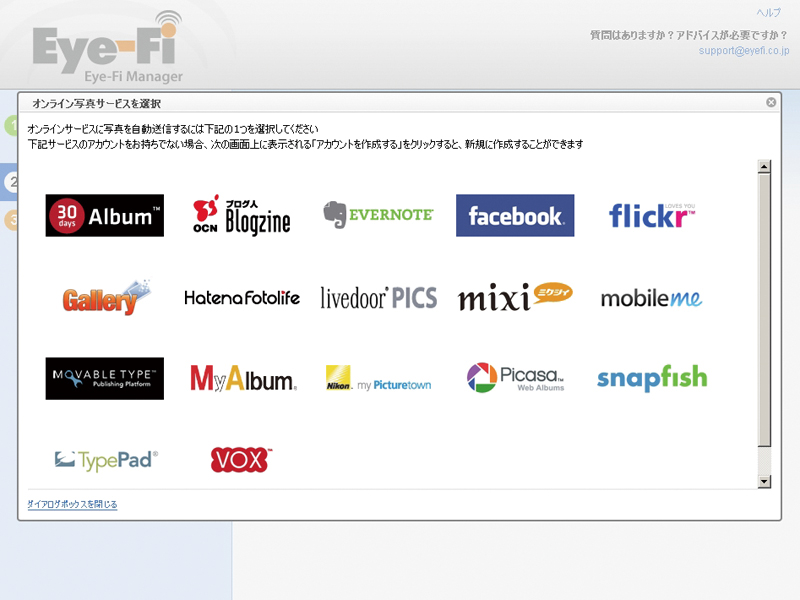Choose the Movable Type publishing platform
The height and width of the screenshot is (600, 800).
tap(104, 378)
